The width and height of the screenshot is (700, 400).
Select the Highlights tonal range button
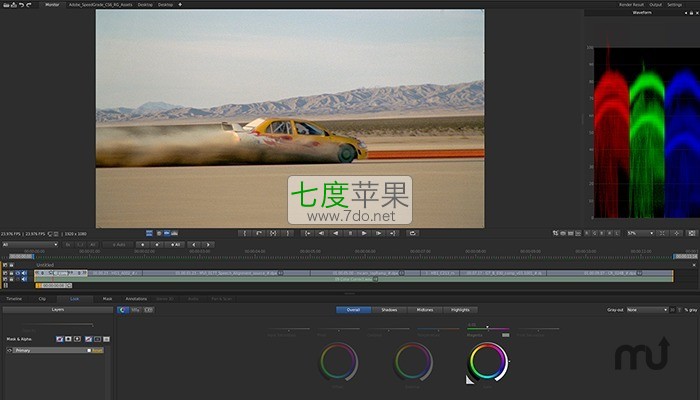coord(460,310)
